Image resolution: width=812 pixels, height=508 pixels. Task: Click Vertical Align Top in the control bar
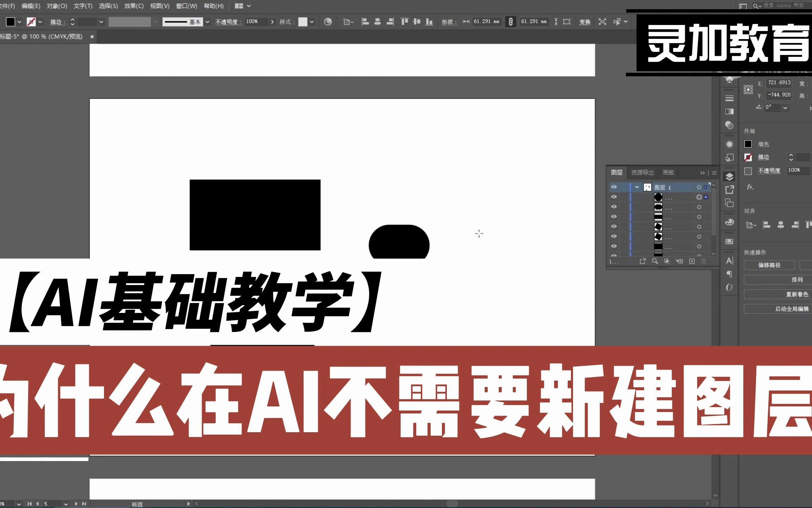point(404,22)
